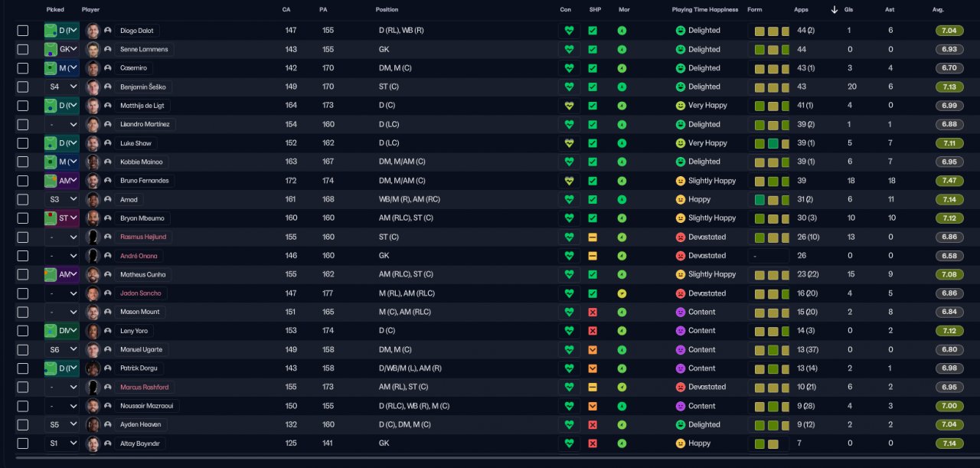Sort by the Playing Time Happiness column header
This screenshot has height=468, width=980.
coord(705,10)
